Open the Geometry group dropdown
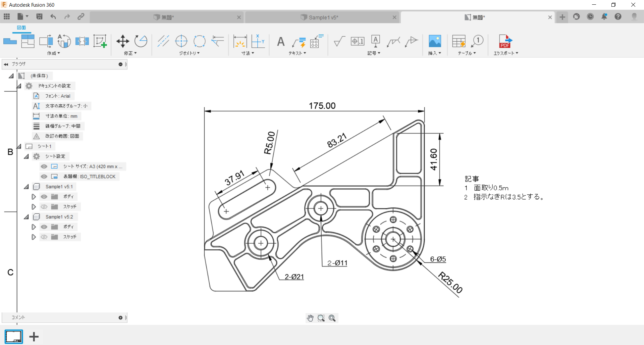The image size is (644, 345). (x=189, y=53)
